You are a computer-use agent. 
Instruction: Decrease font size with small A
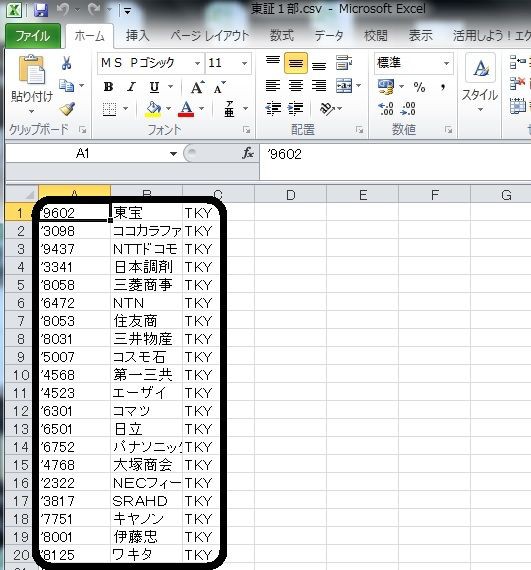pyautogui.click(x=220, y=87)
